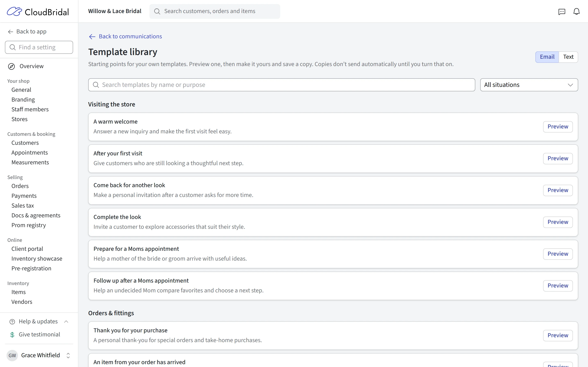Viewport: 588px width, 367px height.
Task: Switch to Text templates
Action: tap(568, 57)
